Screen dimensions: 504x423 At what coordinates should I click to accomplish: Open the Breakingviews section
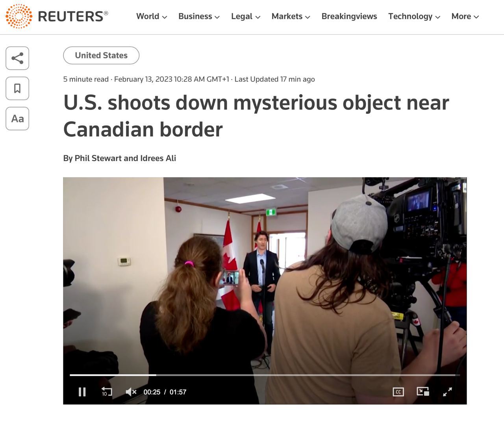point(349,17)
